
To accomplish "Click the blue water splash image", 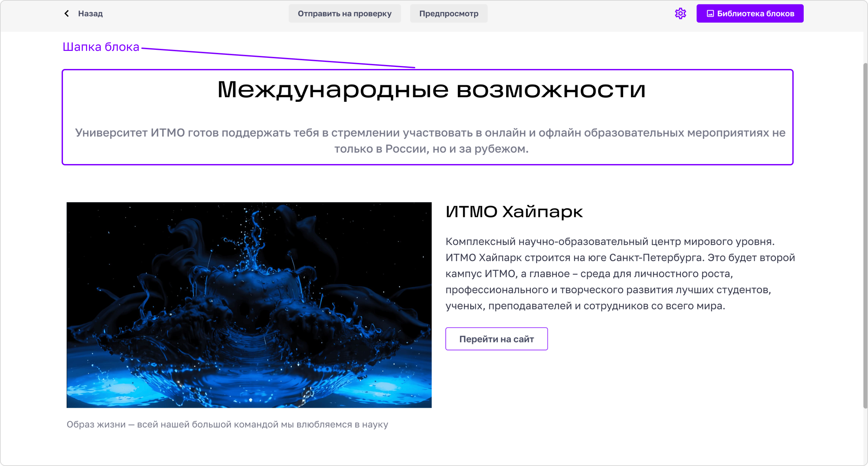I will (x=249, y=305).
